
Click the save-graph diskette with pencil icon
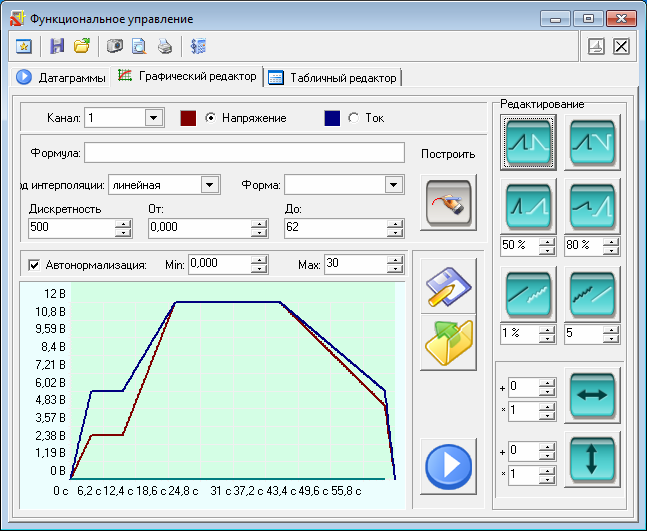coord(448,287)
